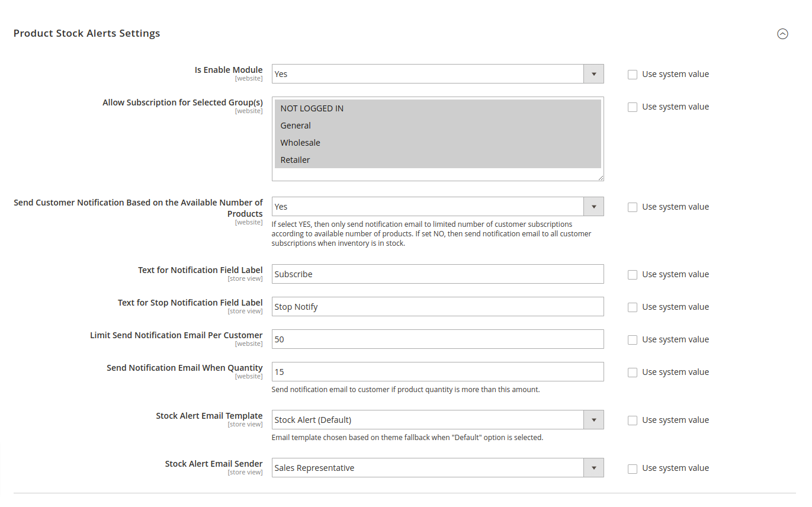Screen dimensions: 812x507
Task: Select Wholesale in the group list
Action: click(x=438, y=143)
